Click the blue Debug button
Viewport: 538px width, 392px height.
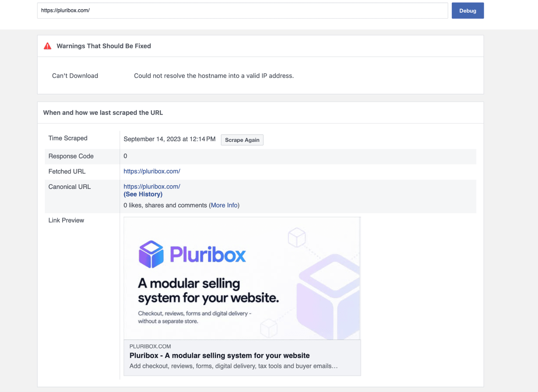tap(468, 11)
